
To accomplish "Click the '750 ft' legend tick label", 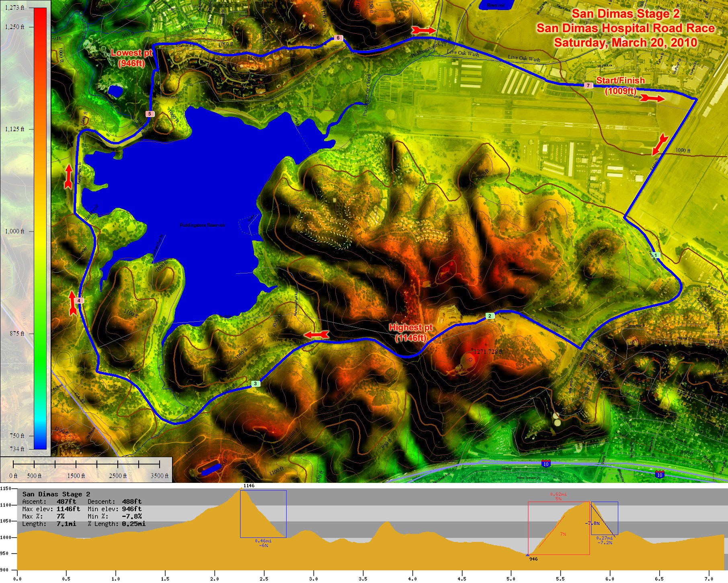I will 17,435.
